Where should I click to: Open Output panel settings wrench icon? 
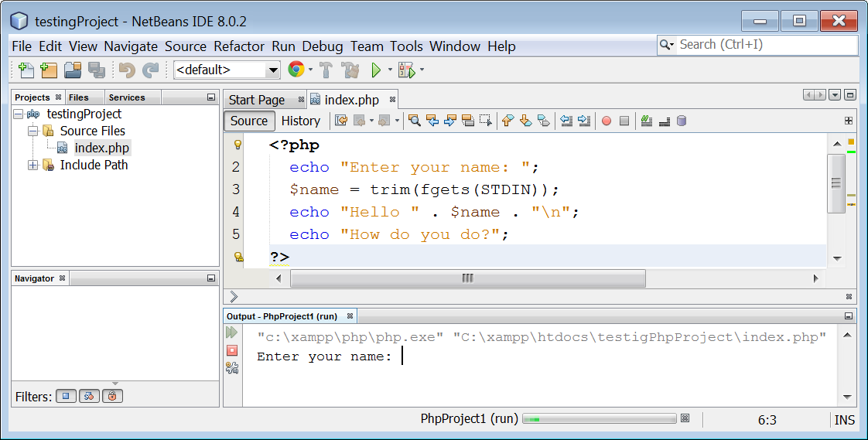point(232,367)
